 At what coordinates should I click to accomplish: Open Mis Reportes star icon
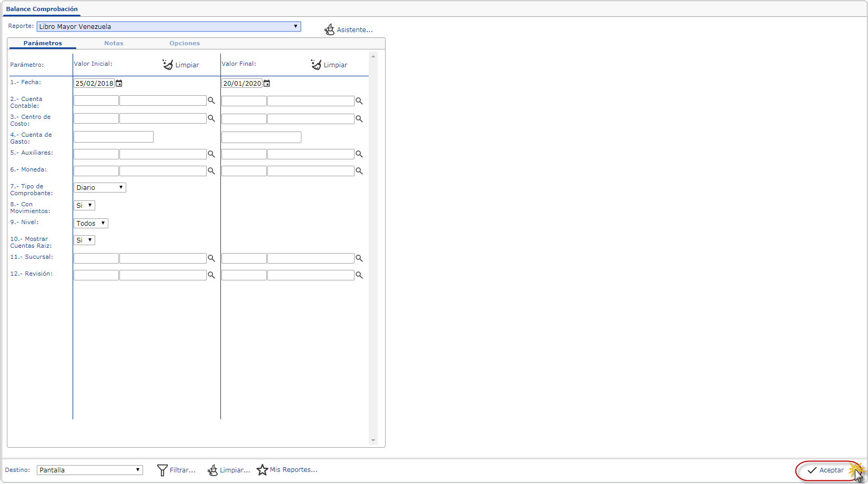click(262, 470)
